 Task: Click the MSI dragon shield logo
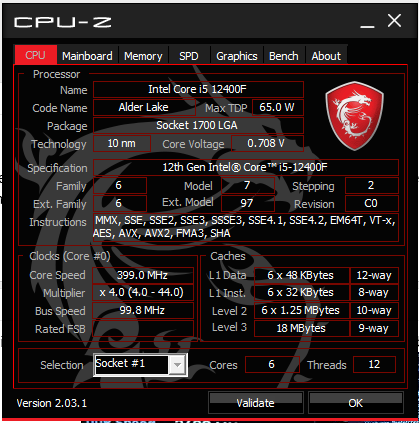[354, 115]
